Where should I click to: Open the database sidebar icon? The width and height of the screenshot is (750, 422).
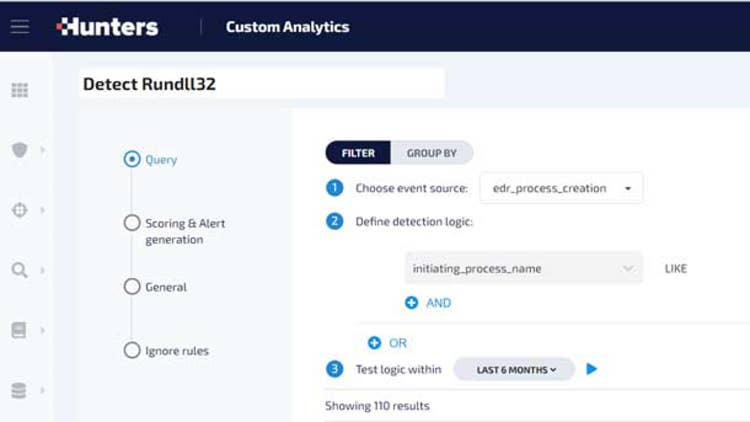[19, 390]
